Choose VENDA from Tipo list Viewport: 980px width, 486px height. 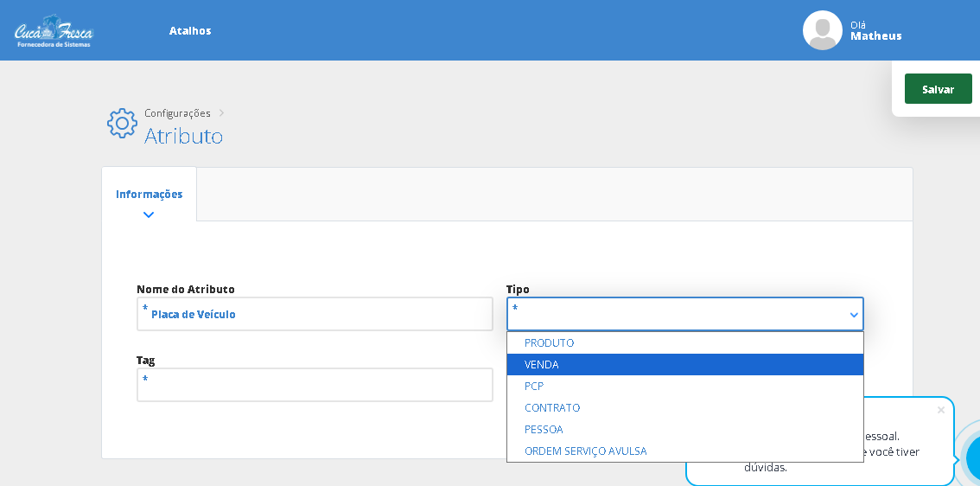[x=685, y=365]
